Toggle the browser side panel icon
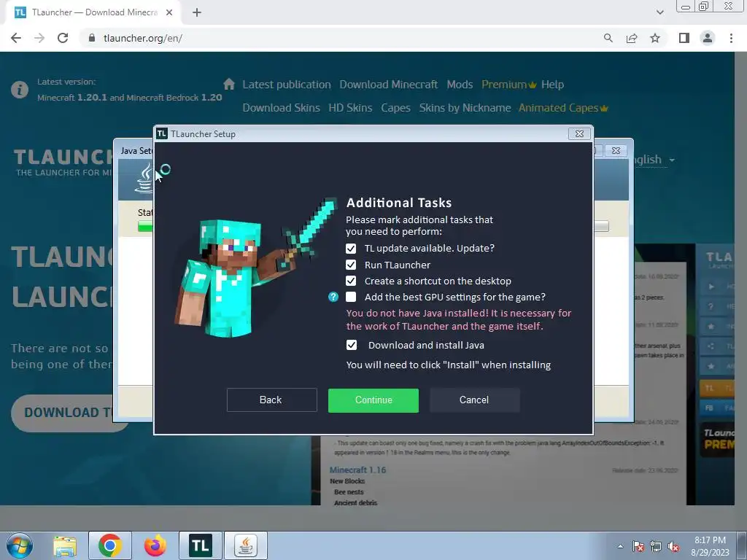Image resolution: width=747 pixels, height=560 pixels. pyautogui.click(x=684, y=38)
